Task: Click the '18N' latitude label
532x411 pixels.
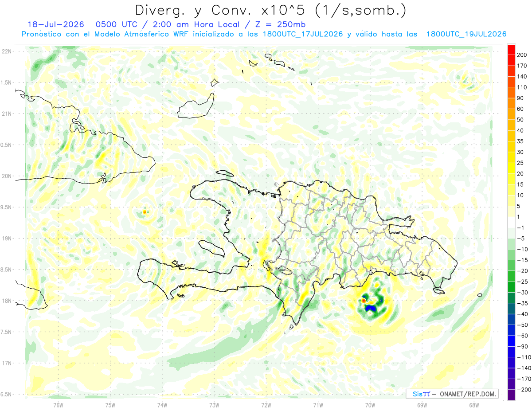Action: [x=7, y=301]
